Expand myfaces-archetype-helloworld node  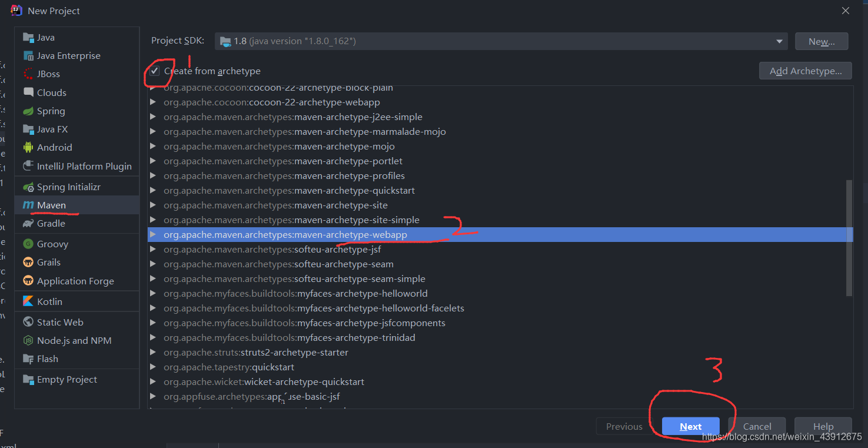tap(153, 293)
